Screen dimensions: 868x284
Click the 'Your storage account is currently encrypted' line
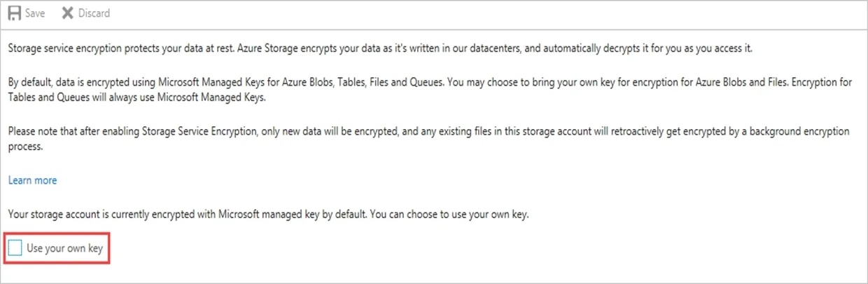(268, 214)
